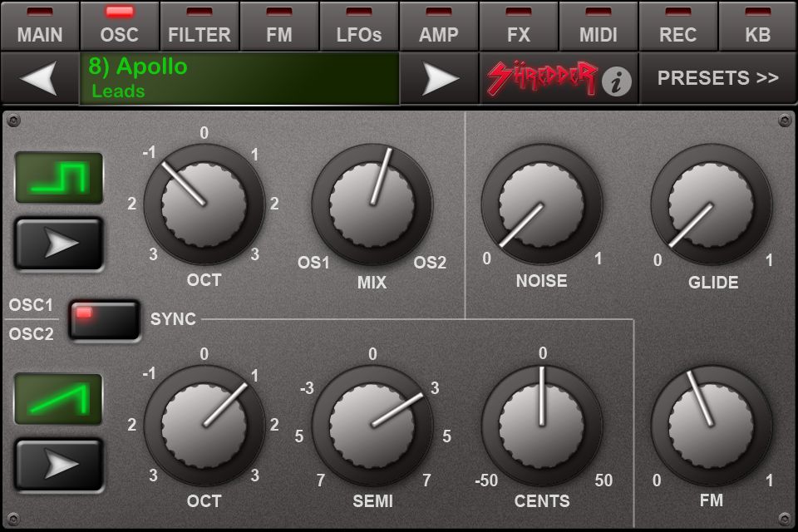Click the 8) Apollo preset display

pyautogui.click(x=239, y=78)
